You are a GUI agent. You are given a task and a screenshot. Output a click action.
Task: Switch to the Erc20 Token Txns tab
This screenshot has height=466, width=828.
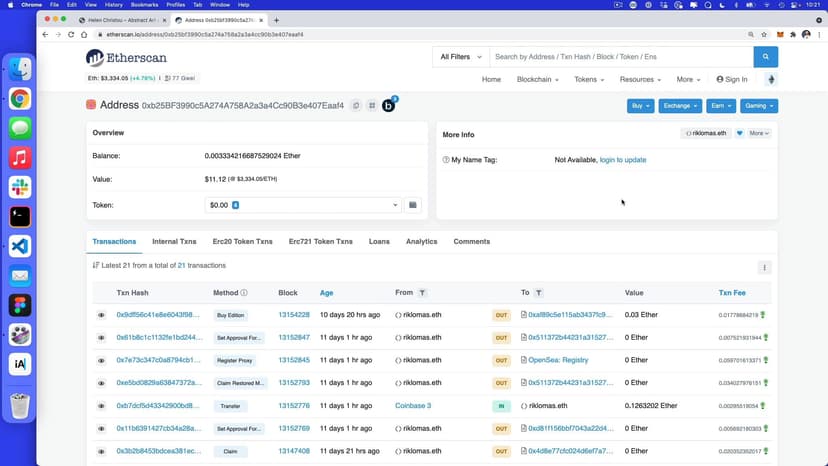click(x=240, y=241)
